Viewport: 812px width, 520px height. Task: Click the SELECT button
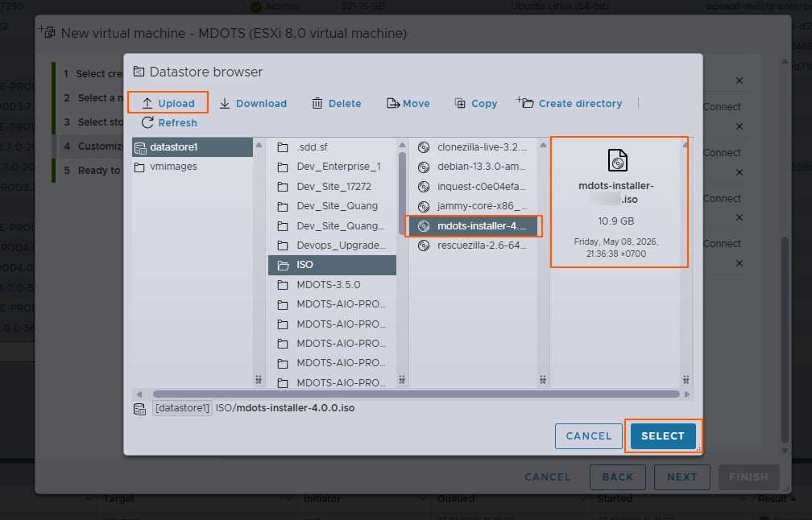pos(663,435)
